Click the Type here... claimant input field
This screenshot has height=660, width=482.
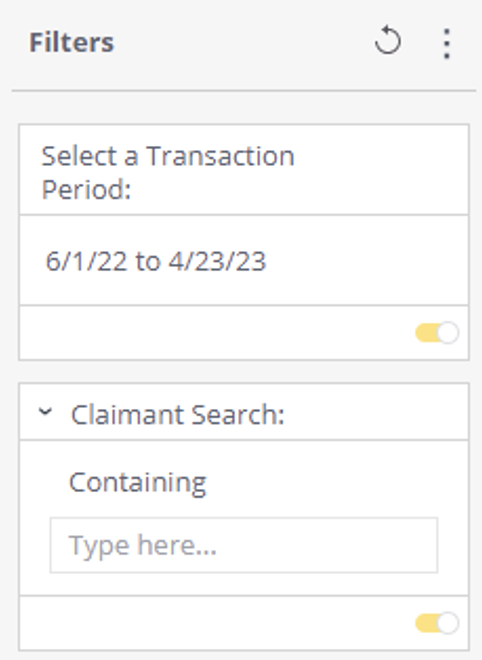pos(244,545)
